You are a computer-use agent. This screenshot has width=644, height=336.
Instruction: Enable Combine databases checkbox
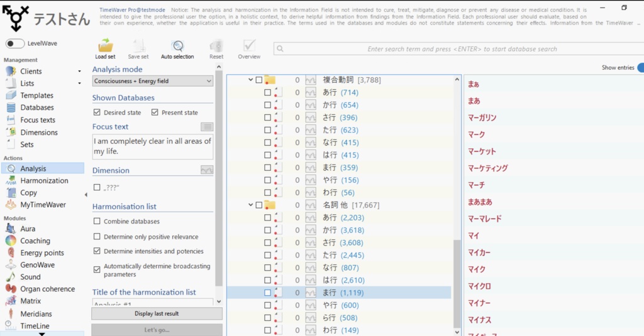point(97,221)
